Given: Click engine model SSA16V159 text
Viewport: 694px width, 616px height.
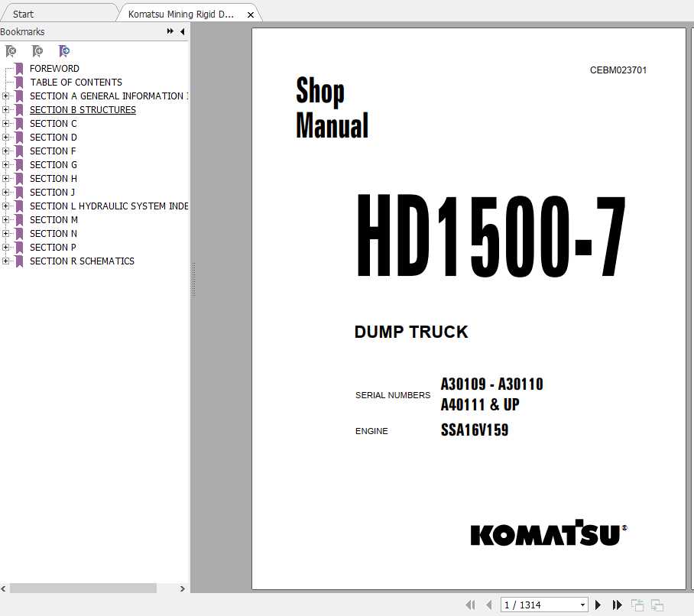Looking at the screenshot, I should coord(475,430).
